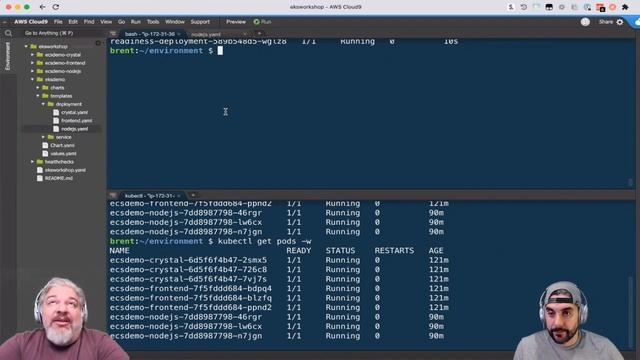The width and height of the screenshot is (640, 360).
Task: Open the Go menu
Action: 121,22
